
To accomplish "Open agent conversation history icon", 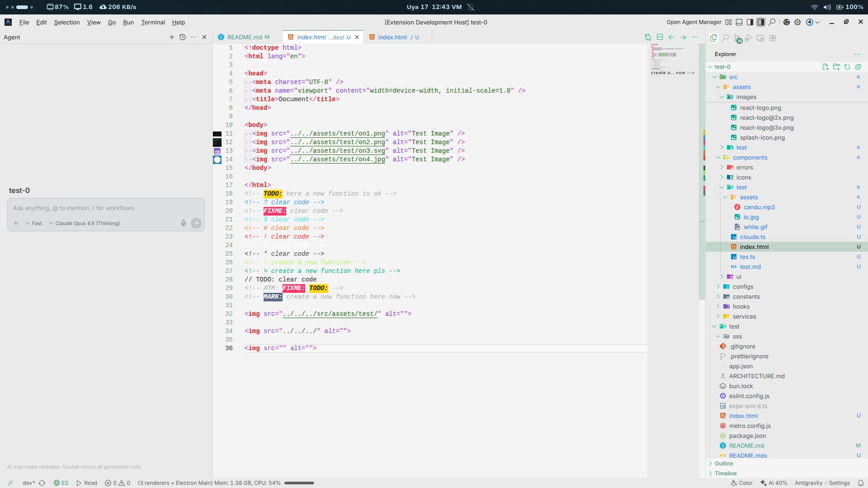I will (183, 37).
